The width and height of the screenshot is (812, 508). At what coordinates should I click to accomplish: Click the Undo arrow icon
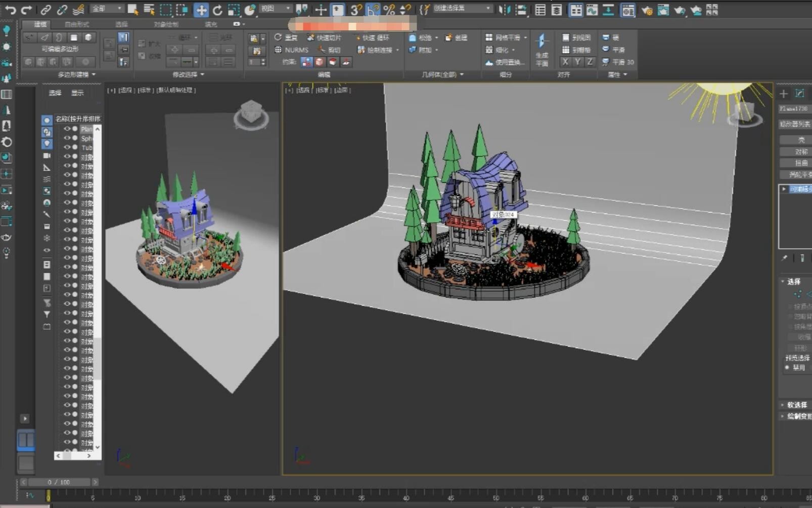click(x=10, y=10)
